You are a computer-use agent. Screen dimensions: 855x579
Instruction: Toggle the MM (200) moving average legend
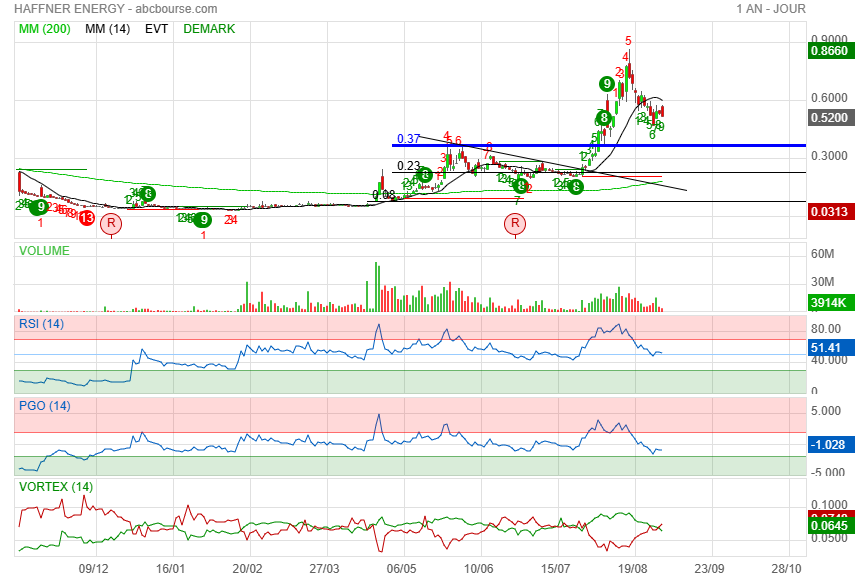[45, 29]
